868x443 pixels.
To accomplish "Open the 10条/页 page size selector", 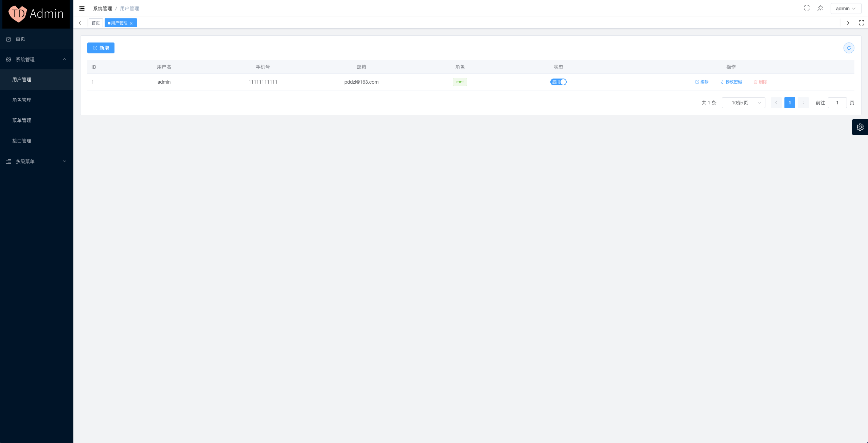I will point(743,103).
